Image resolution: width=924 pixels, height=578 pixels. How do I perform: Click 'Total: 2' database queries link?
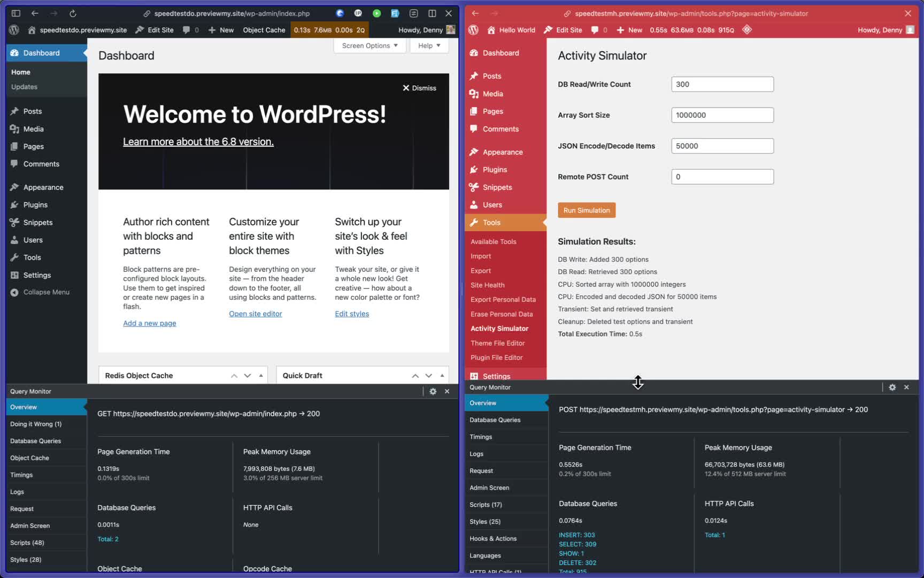[108, 539]
